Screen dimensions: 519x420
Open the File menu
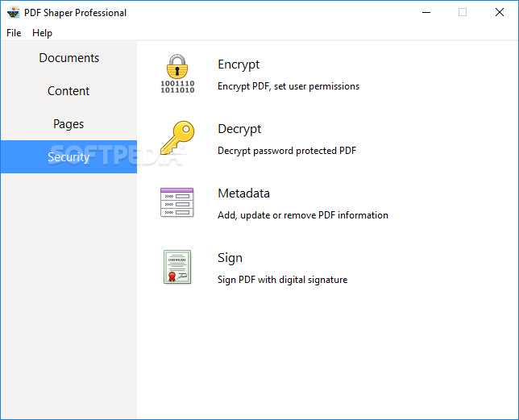pos(14,33)
